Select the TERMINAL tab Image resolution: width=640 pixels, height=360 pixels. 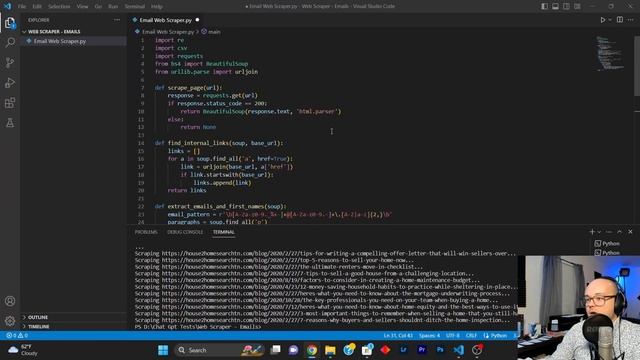pyautogui.click(x=224, y=232)
